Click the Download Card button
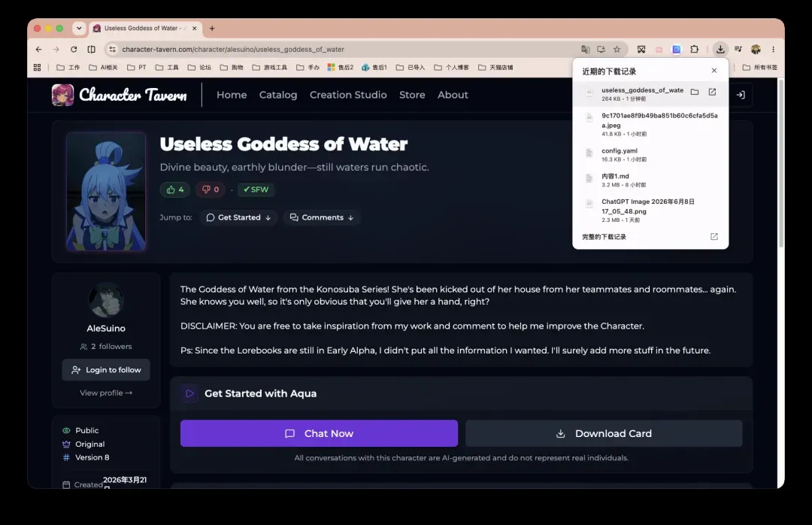 (604, 433)
